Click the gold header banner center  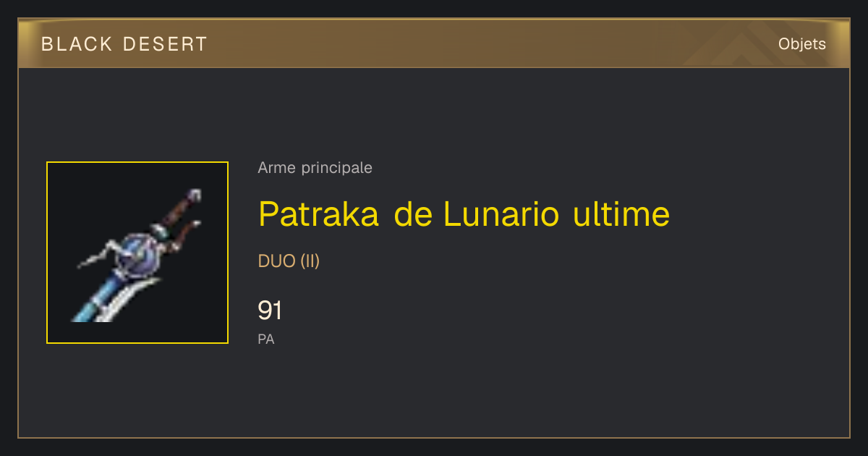tap(434, 43)
